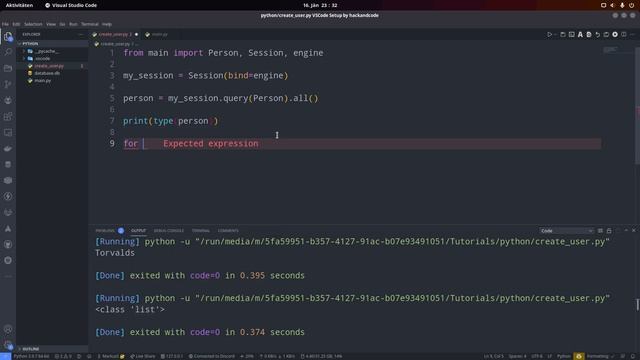Click the microphone icon in the top bar

622,5
